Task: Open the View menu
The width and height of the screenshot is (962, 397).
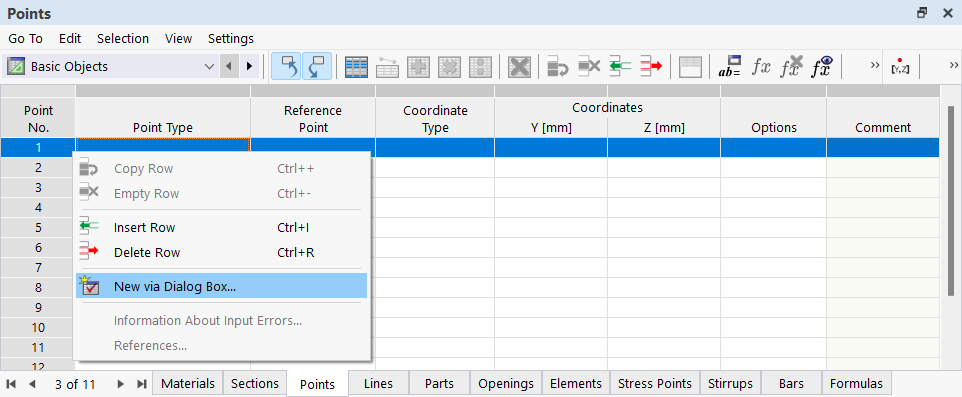Action: pyautogui.click(x=179, y=39)
